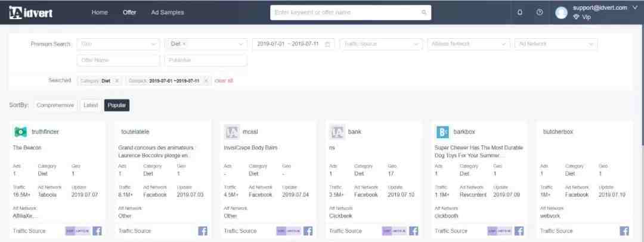
Task: Click the barkbox offer logo
Action: click(442, 132)
